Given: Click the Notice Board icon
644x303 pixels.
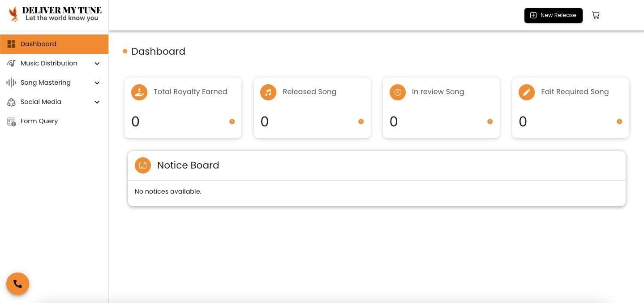Looking at the screenshot, I should (143, 165).
